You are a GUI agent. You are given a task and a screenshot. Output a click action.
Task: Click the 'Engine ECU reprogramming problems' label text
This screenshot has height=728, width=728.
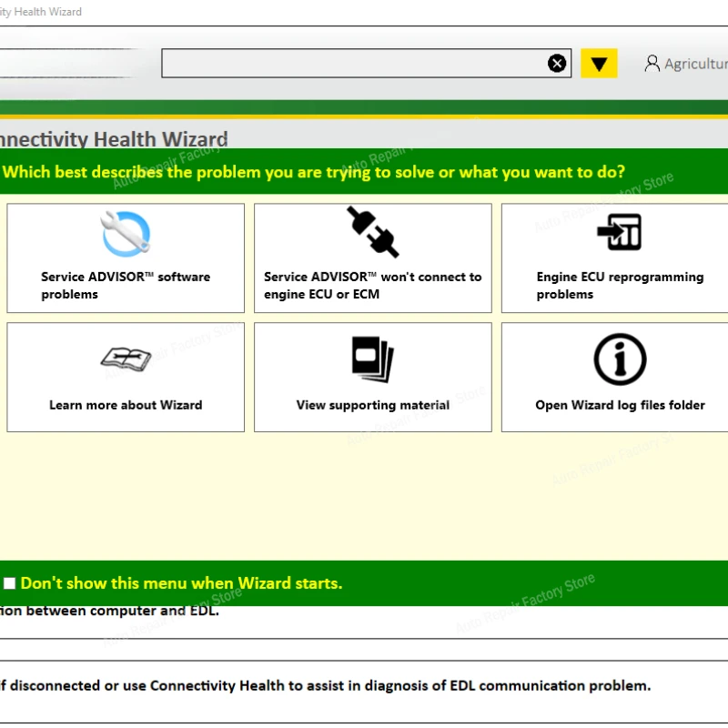pos(620,285)
